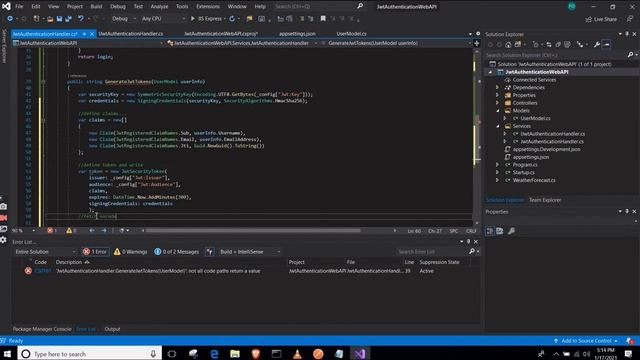Image resolution: width=640 pixels, height=360 pixels.
Task: Open the File menu
Action: coord(19,7)
